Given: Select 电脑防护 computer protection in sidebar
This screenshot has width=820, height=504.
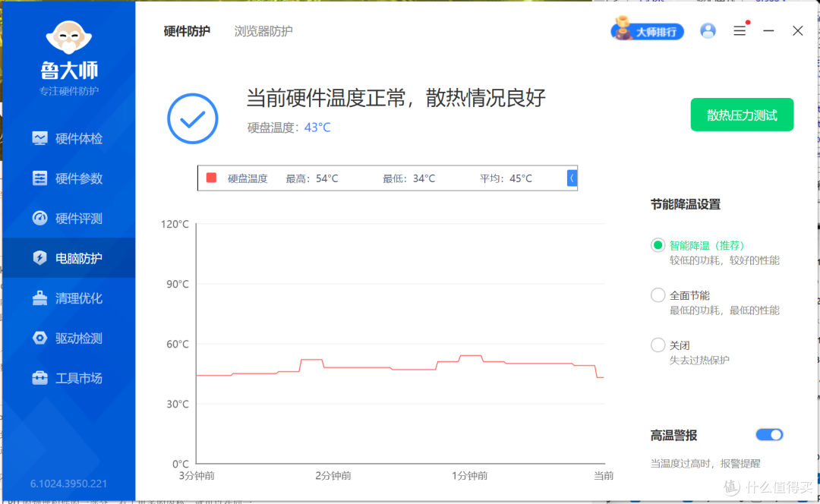Looking at the screenshot, I should pyautogui.click(x=68, y=258).
